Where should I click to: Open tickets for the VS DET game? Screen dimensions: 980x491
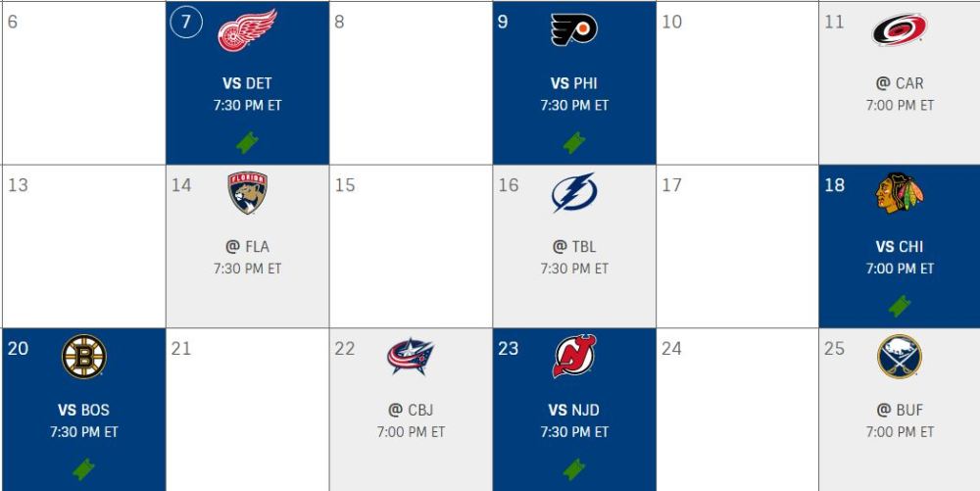click(247, 143)
